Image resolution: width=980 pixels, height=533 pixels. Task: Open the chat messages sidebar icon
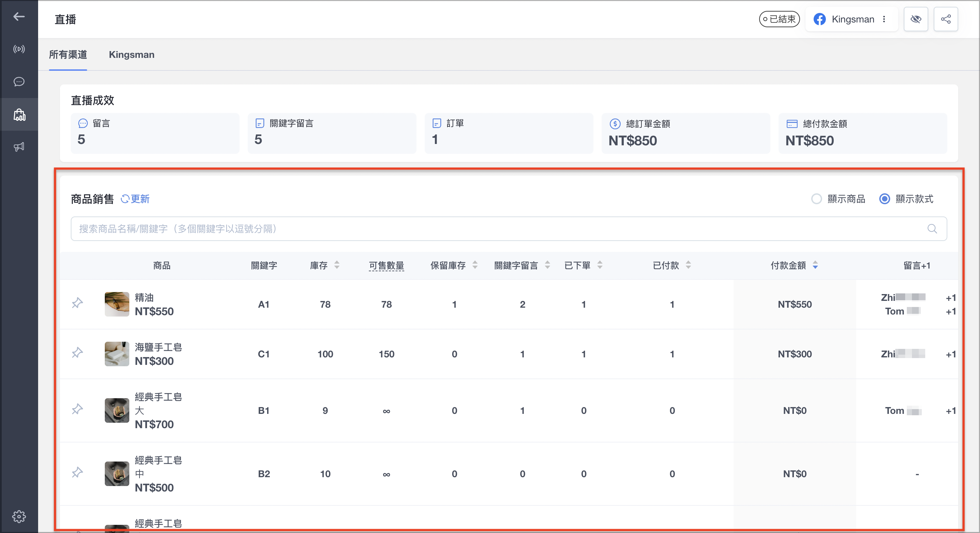coord(19,82)
